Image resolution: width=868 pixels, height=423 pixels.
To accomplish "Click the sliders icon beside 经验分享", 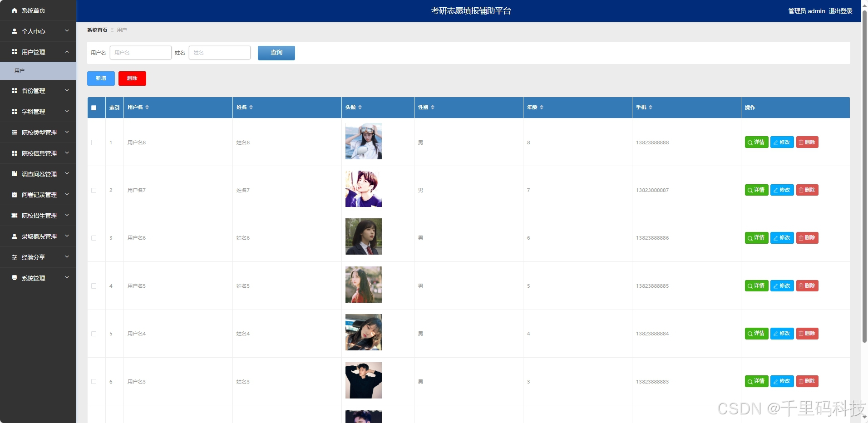I will coord(15,257).
